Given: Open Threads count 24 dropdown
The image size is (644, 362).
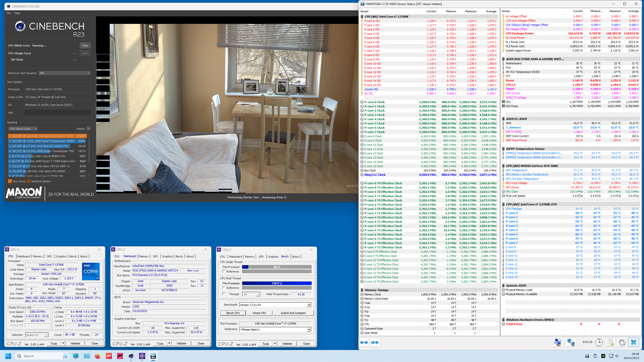Looking at the screenshot, I should (x=251, y=294).
